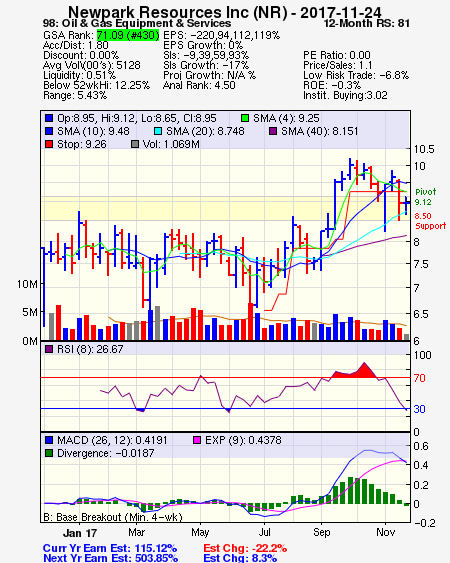Click the 'May' date axis label
Image resolution: width=450 pixels, height=563 pixels.
coord(200,532)
